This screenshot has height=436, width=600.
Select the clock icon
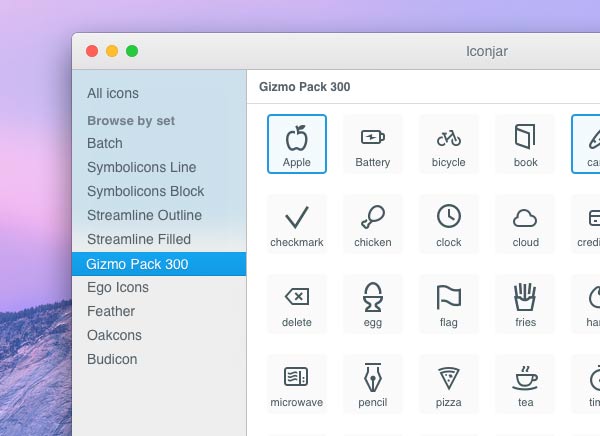448,224
